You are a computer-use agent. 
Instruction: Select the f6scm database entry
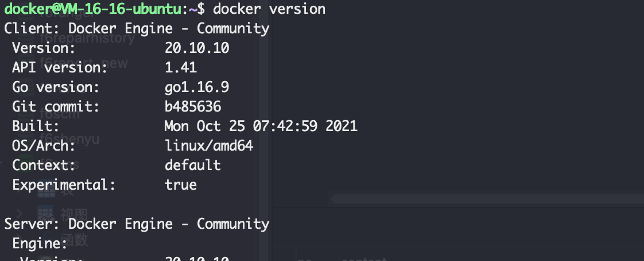[x=60, y=114]
